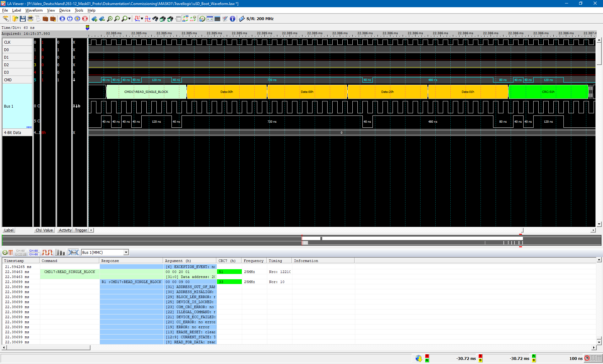Expand the zoom magnifier dropdown arrow

(x=129, y=19)
